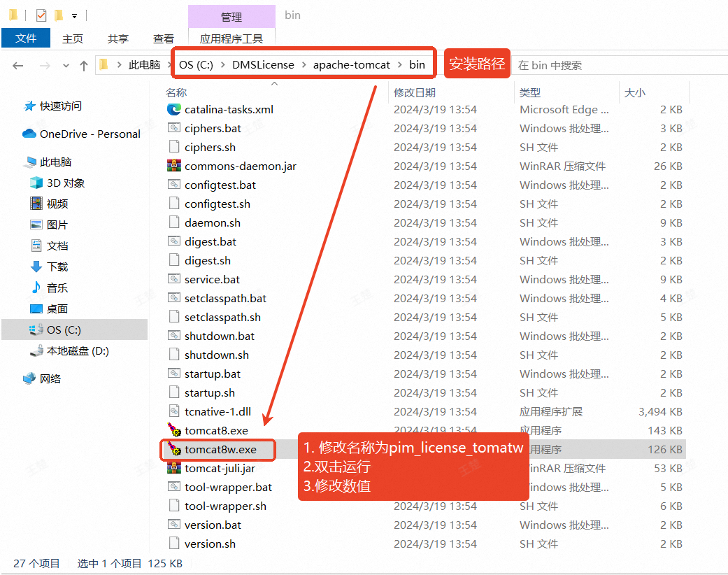Click the OneDrive cloud icon in the sidebar
This screenshot has width=728, height=575.
[x=29, y=134]
